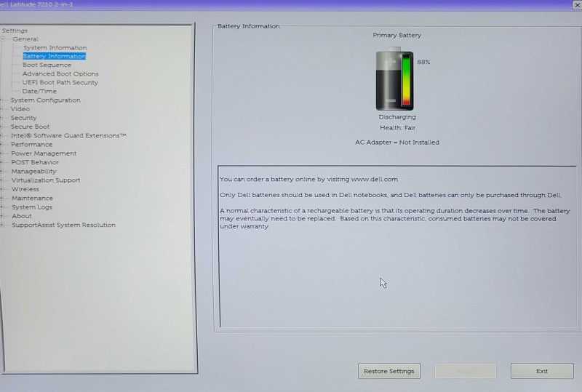This screenshot has width=582, height=392.
Task: Open the Security category
Action: pos(24,118)
